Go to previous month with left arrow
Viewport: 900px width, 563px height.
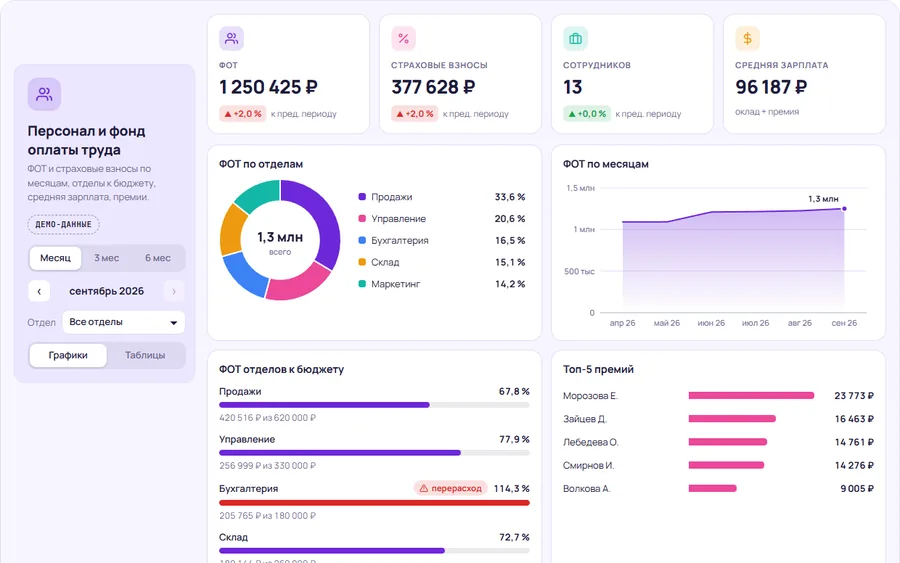click(x=39, y=292)
